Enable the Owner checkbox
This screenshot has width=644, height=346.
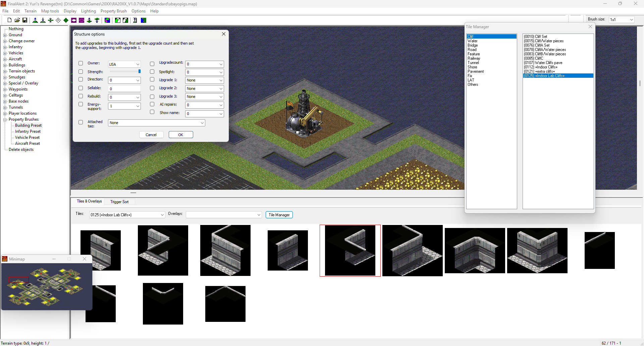[81, 63]
